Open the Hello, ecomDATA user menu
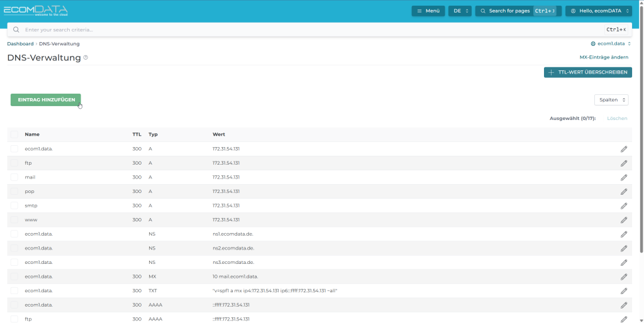Image resolution: width=644 pixels, height=323 pixels. [598, 11]
